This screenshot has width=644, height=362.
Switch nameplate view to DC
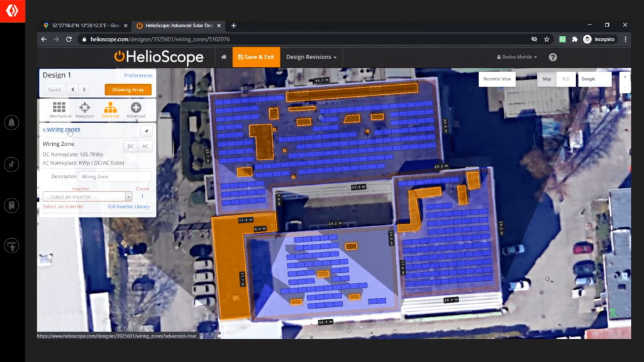coord(130,146)
